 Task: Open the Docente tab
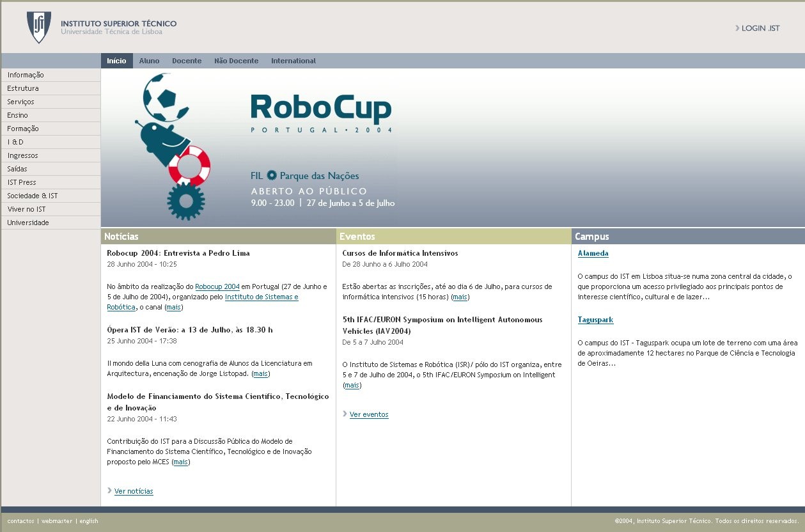pyautogui.click(x=187, y=61)
